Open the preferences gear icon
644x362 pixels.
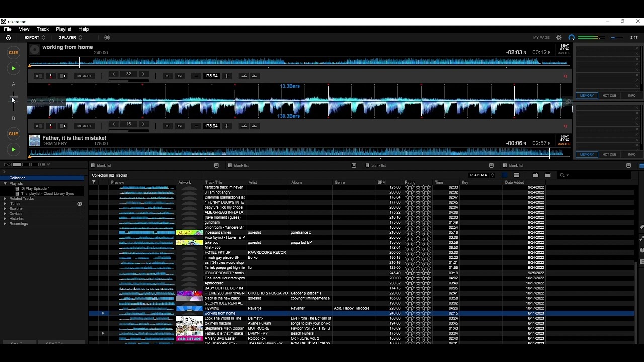coord(559,38)
